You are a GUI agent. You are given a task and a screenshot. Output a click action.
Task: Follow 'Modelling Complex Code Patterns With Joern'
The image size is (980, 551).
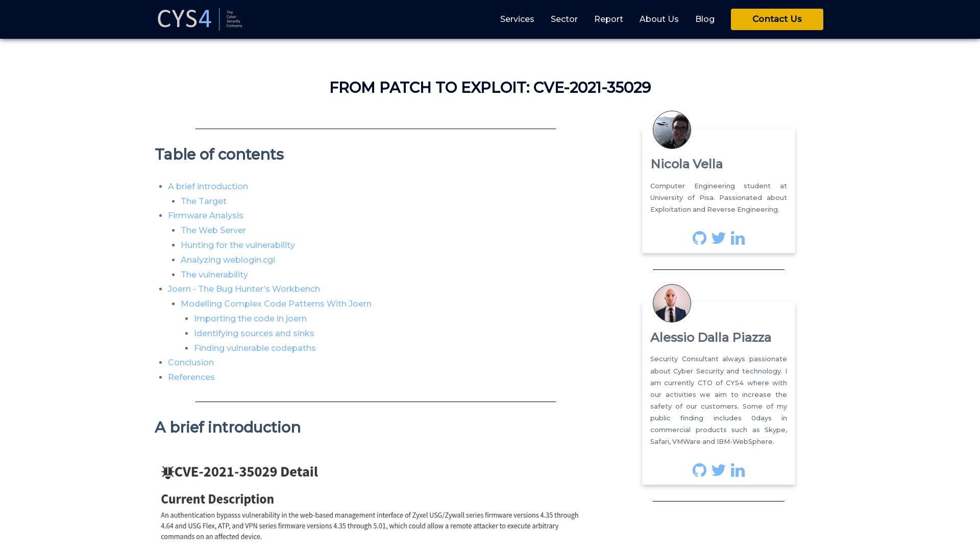click(276, 304)
